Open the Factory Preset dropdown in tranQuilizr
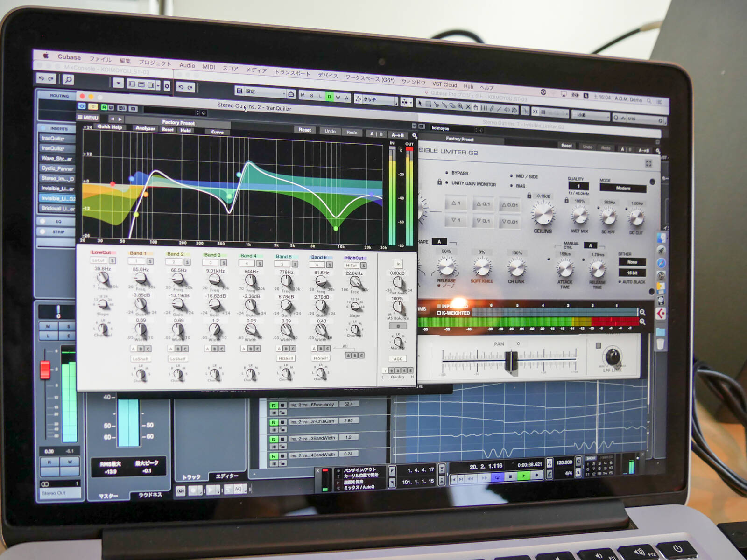Viewport: 747px width, 560px height. [179, 122]
